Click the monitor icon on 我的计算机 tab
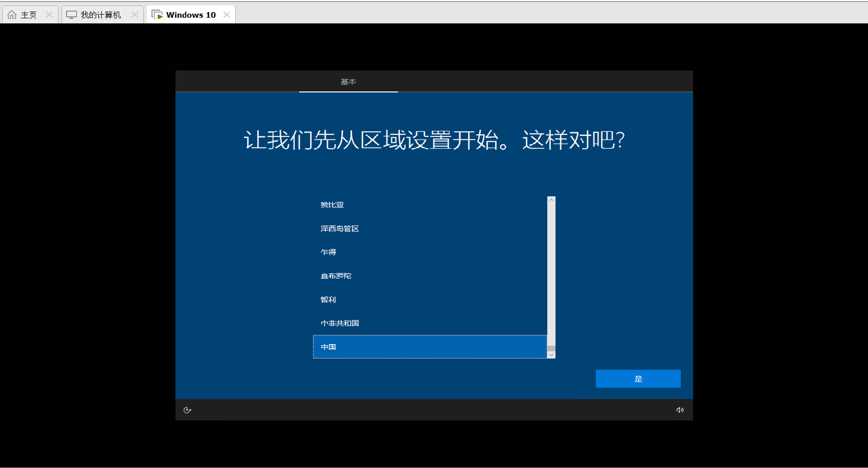 (71, 15)
